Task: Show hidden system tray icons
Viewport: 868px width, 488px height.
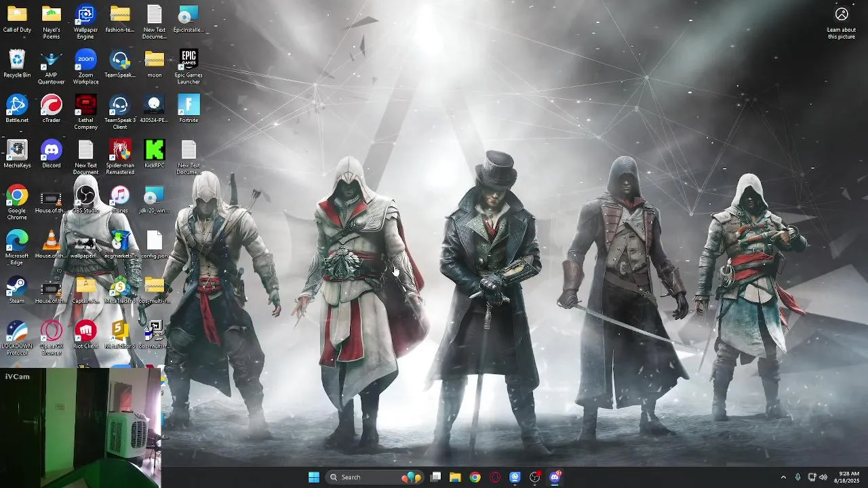Action: (783, 477)
